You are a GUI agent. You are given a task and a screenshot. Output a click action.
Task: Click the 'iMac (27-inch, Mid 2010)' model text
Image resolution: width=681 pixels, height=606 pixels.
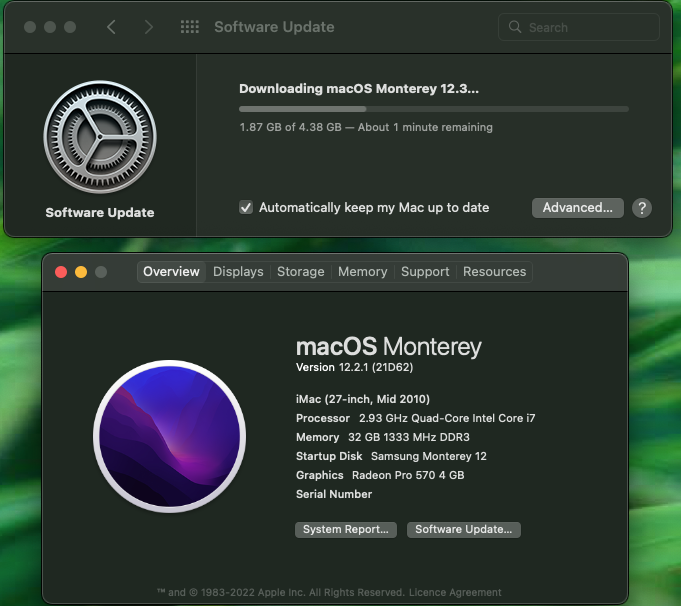(363, 399)
